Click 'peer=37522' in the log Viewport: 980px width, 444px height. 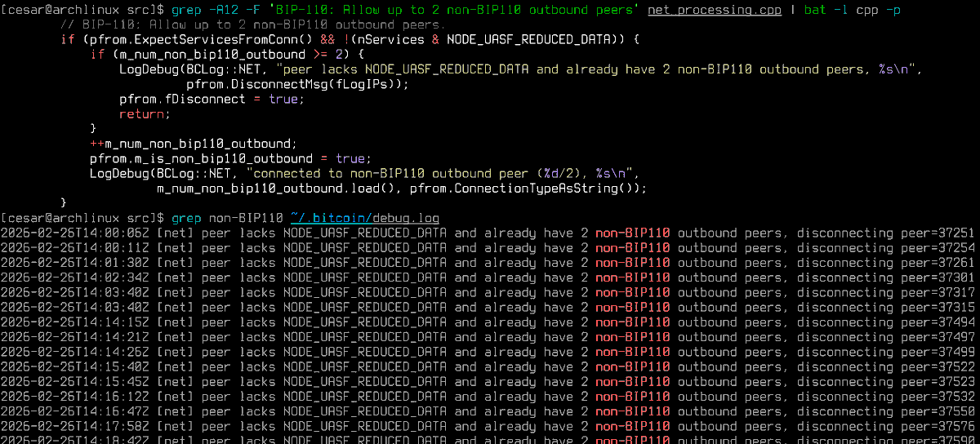click(x=938, y=366)
